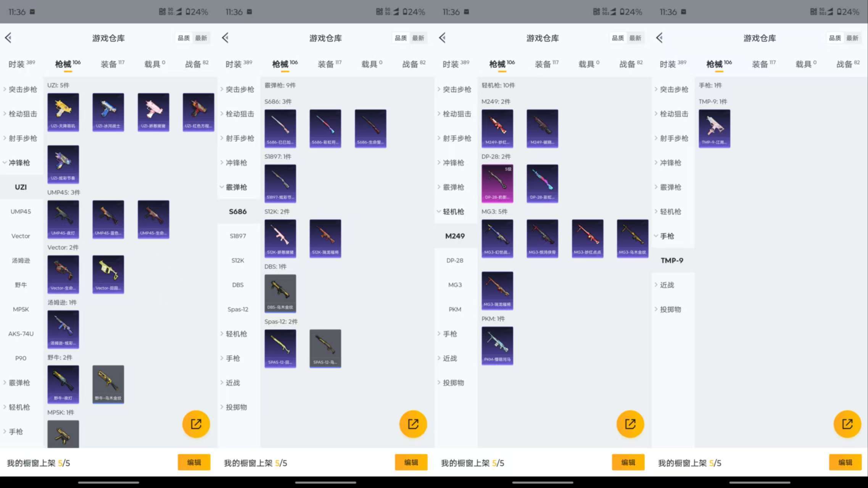Open the S686-彩虹 rainbow shotgun skin
The width and height of the screenshot is (868, 488).
pyautogui.click(x=325, y=129)
